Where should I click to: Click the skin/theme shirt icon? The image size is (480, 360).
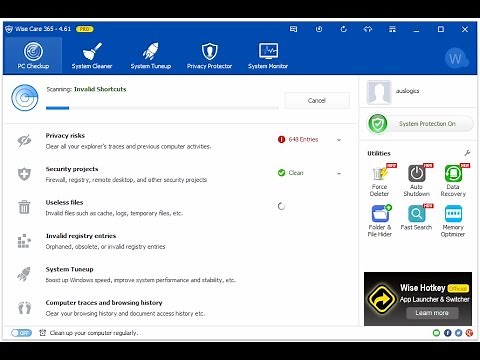368,29
